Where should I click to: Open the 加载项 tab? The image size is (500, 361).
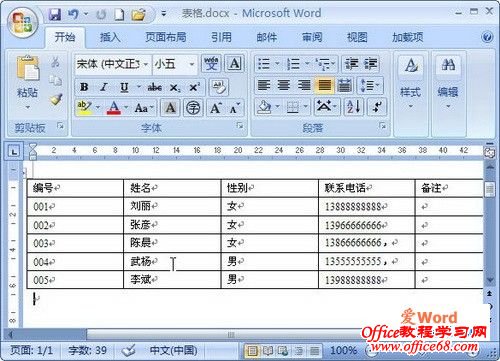pos(407,37)
